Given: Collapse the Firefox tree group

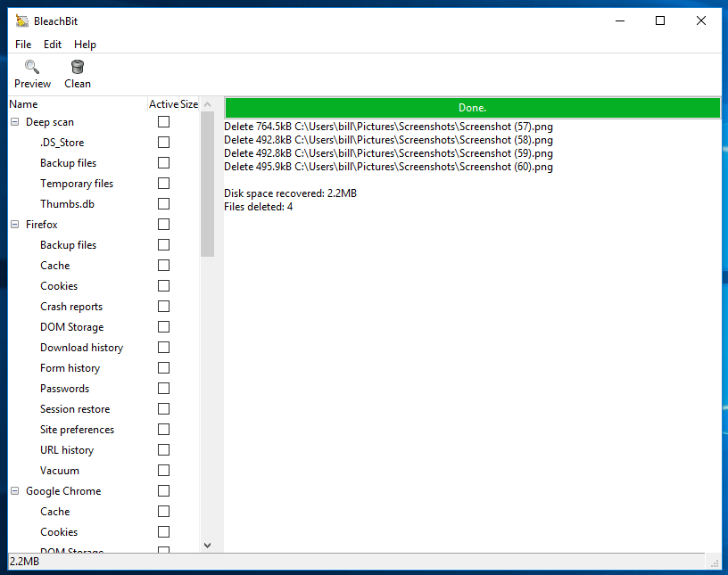Looking at the screenshot, I should pos(15,225).
